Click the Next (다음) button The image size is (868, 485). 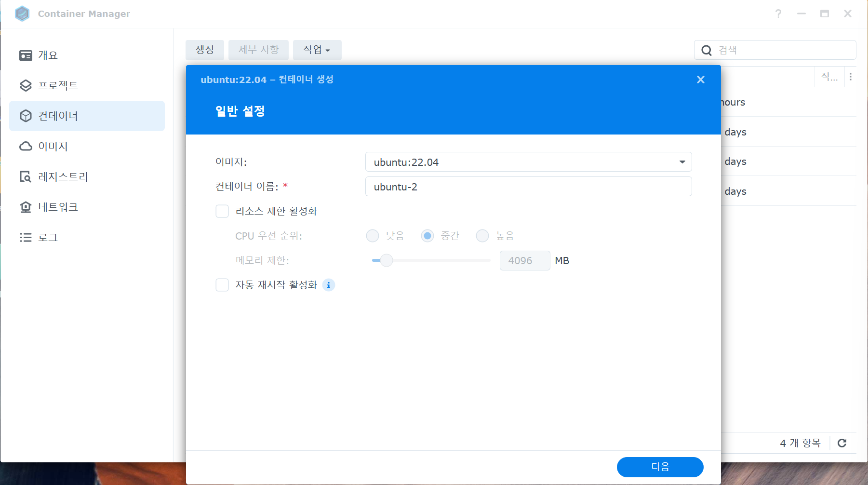[660, 467]
